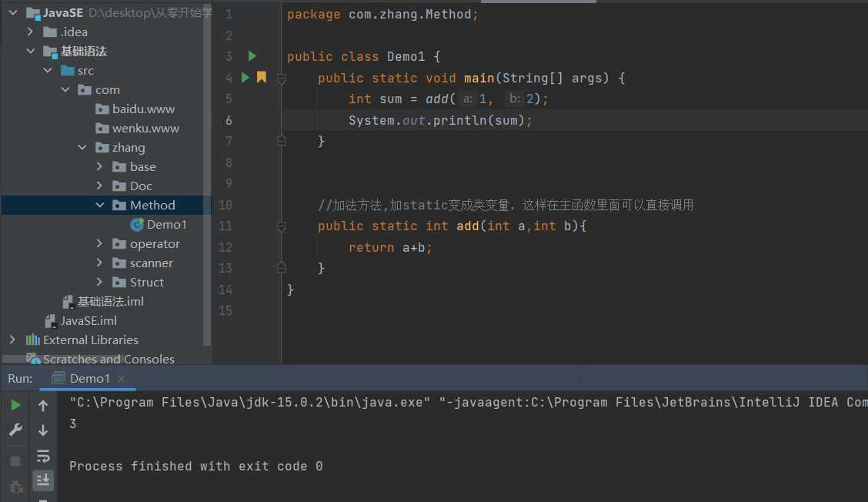Collapse the 基础语法 module
This screenshot has height=502, width=868.
pos(31,51)
